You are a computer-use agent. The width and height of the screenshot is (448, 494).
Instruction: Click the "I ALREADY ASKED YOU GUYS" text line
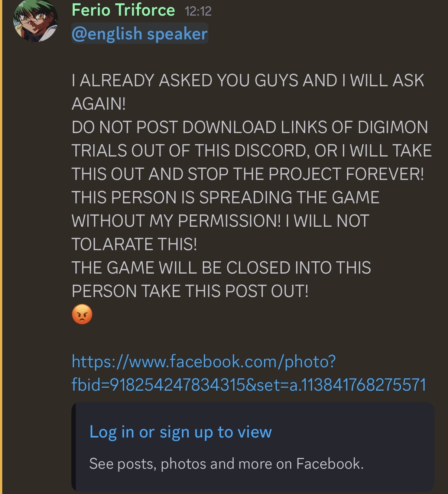248,81
